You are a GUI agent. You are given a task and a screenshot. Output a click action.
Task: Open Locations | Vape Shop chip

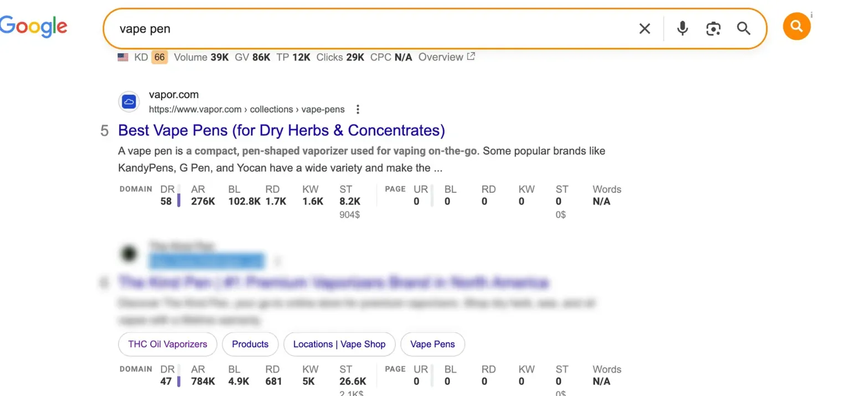pyautogui.click(x=339, y=344)
